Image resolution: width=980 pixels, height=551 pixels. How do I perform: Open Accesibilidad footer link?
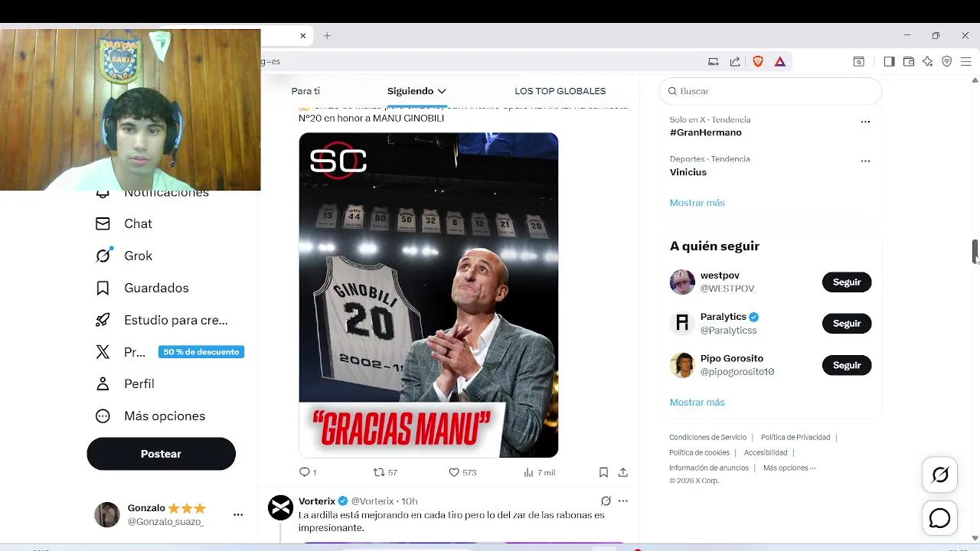pos(766,453)
